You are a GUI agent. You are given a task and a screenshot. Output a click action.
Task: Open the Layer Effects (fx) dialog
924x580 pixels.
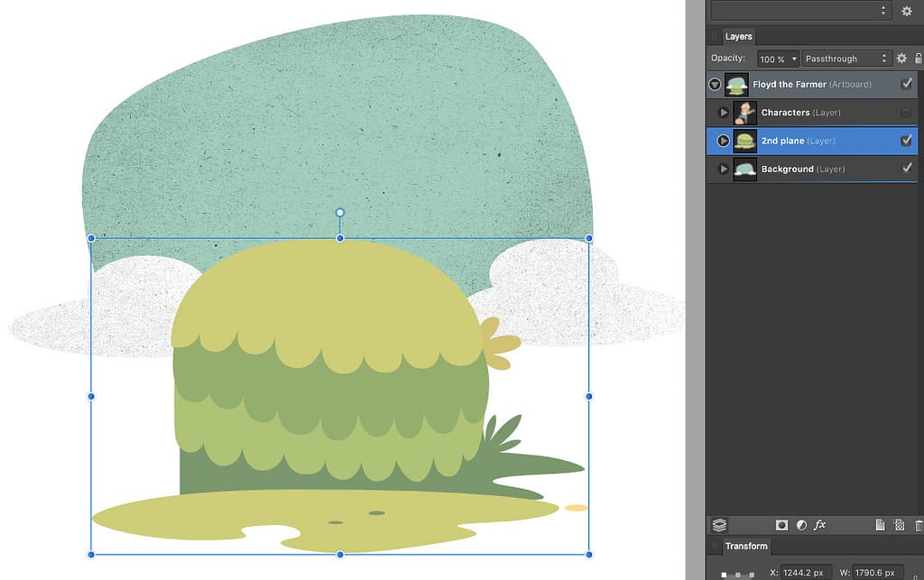820,525
